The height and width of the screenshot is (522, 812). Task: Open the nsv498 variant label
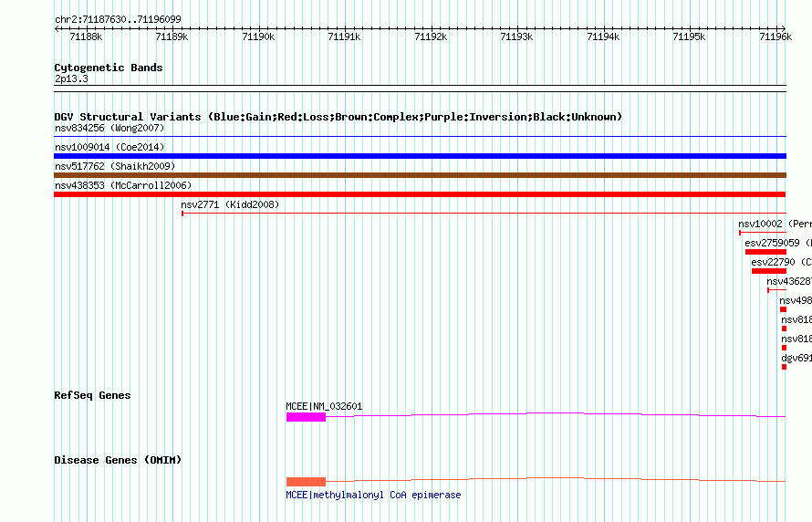(x=796, y=300)
